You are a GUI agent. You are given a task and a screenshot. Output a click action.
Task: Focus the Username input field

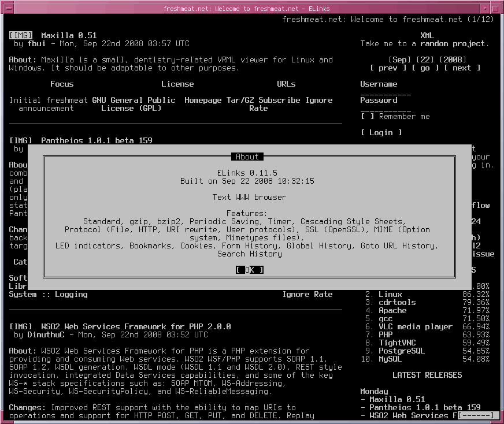(x=386, y=92)
